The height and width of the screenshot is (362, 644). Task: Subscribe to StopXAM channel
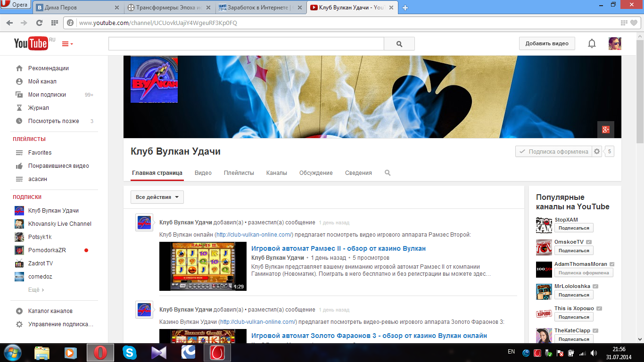tap(574, 228)
